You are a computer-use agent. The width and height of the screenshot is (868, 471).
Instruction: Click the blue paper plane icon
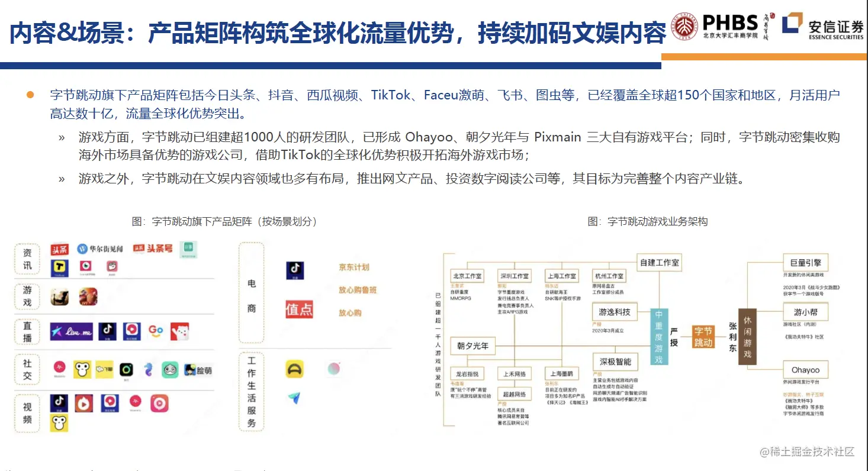294,398
